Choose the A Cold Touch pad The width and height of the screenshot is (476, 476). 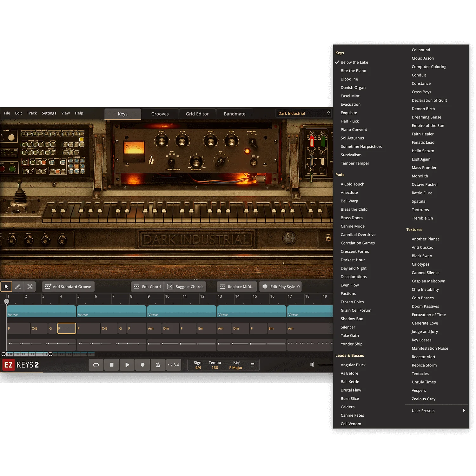click(353, 184)
